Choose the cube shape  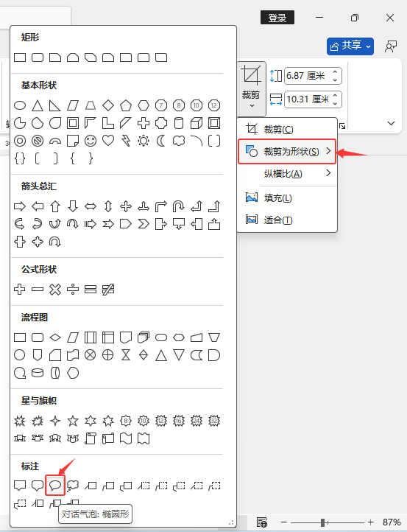click(x=197, y=123)
